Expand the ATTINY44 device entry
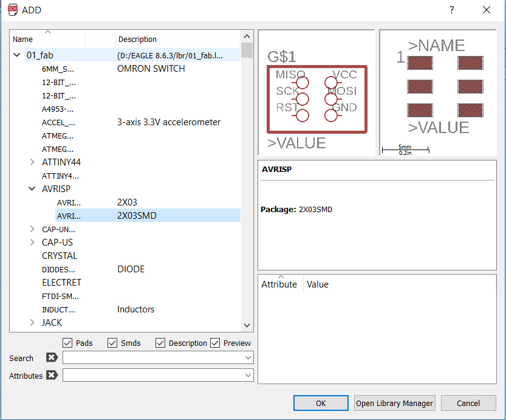Screen dimensions: 506x420 (x=32, y=162)
